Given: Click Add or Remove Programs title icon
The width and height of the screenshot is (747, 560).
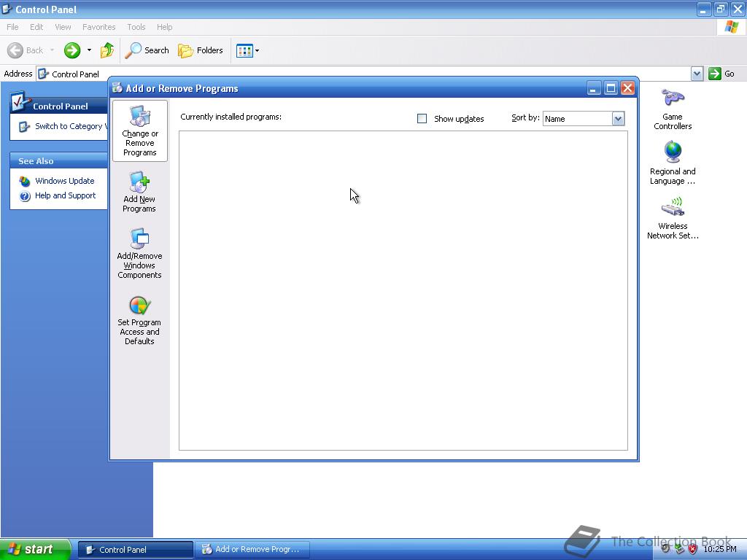Looking at the screenshot, I should 117,87.
